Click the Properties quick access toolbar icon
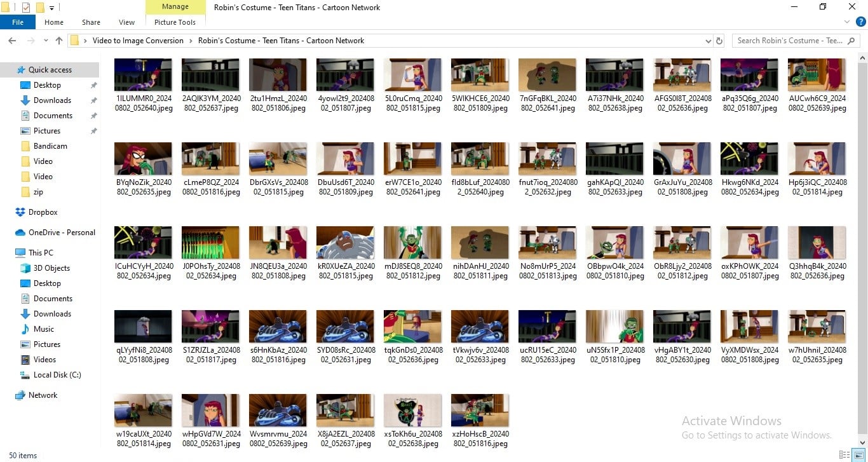The width and height of the screenshot is (868, 462). 25,8
